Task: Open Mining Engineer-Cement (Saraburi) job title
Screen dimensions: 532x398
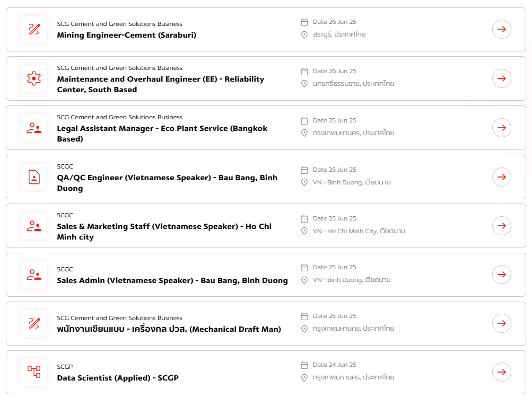Action: 127,36
